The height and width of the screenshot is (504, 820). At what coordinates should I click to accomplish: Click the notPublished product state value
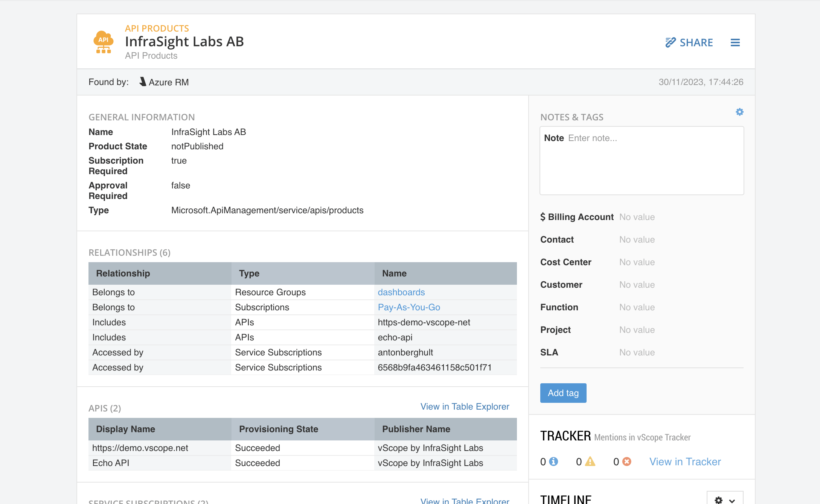tap(197, 146)
